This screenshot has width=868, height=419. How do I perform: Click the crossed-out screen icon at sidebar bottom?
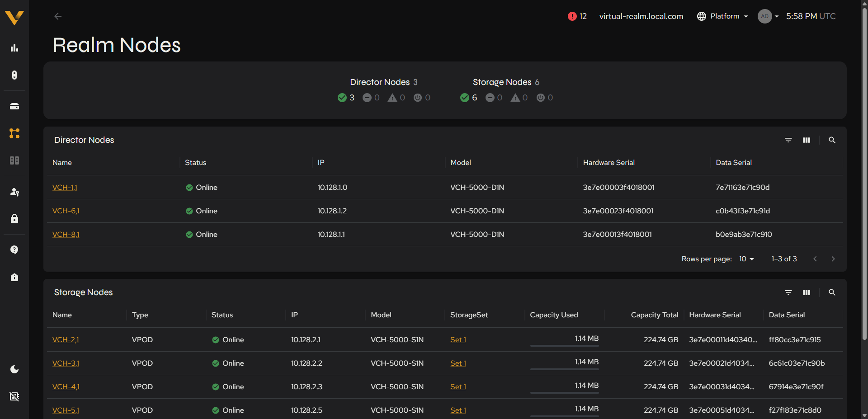pos(14,396)
